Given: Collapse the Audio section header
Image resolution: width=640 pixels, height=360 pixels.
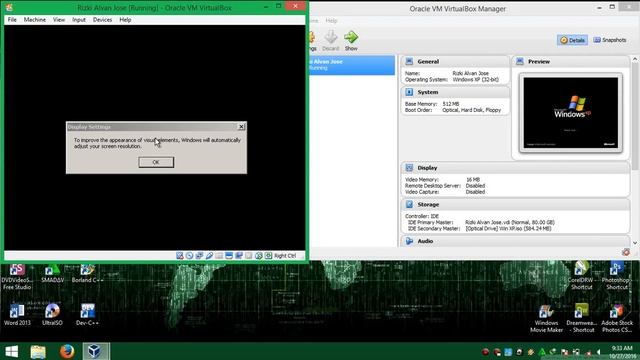Looking at the screenshot, I should pyautogui.click(x=516, y=241).
